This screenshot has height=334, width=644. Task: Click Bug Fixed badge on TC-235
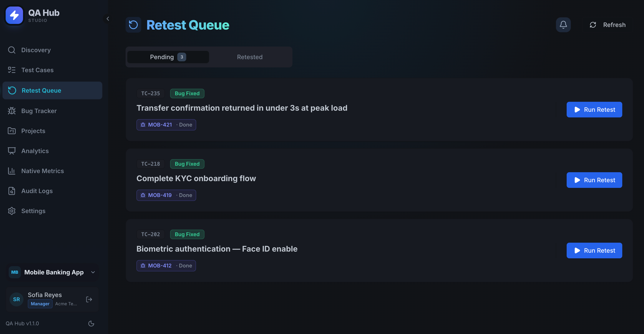click(x=187, y=94)
